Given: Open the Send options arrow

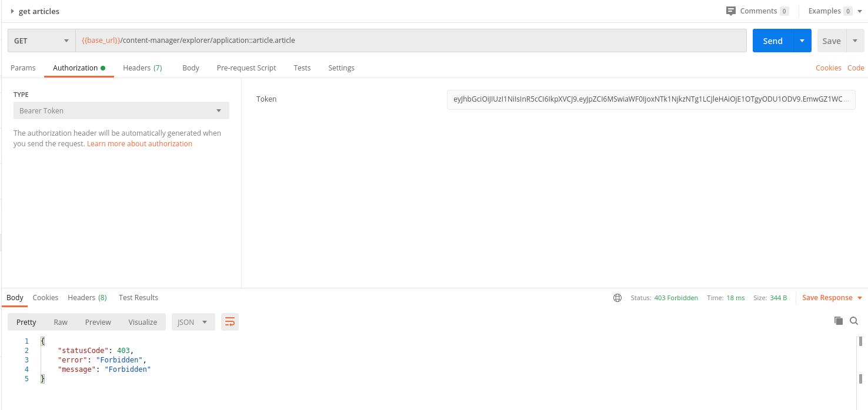Looking at the screenshot, I should 802,41.
